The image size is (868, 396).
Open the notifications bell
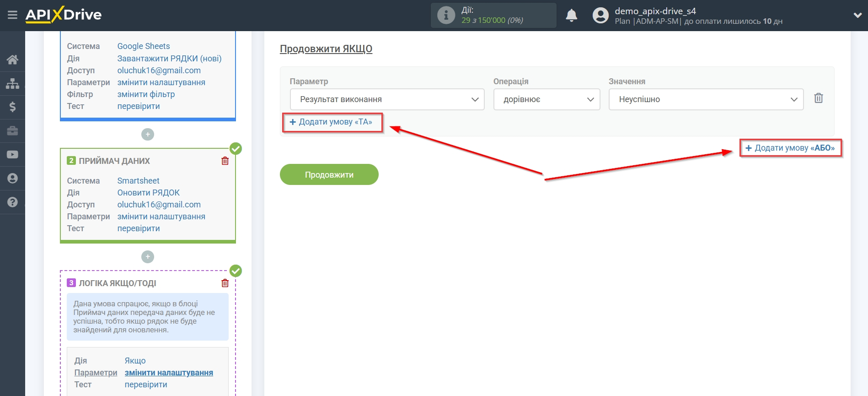(x=571, y=16)
